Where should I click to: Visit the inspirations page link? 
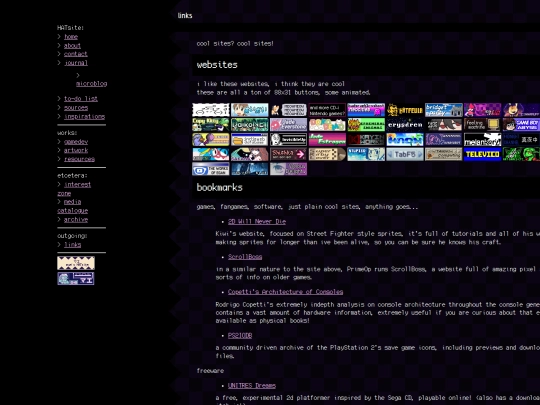click(84, 116)
